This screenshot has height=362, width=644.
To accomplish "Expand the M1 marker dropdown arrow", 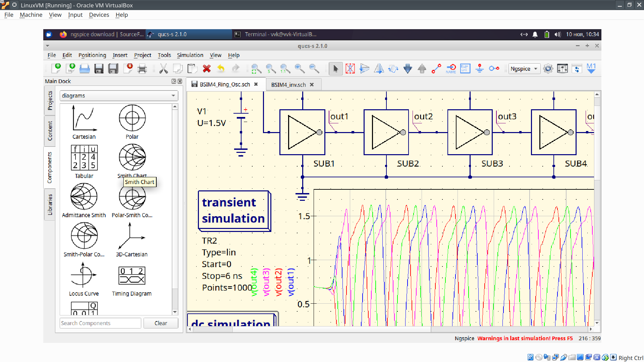I will tap(591, 72).
